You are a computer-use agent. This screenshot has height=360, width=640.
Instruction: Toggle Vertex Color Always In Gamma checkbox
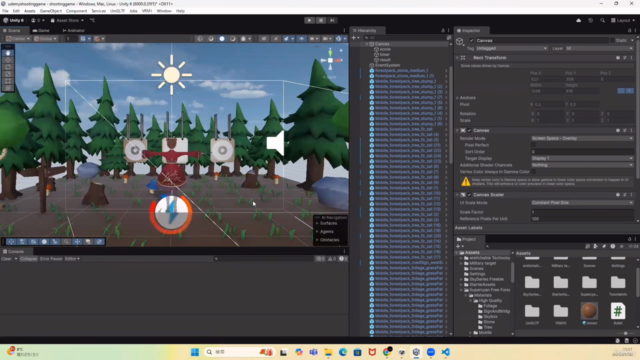[x=533, y=172]
